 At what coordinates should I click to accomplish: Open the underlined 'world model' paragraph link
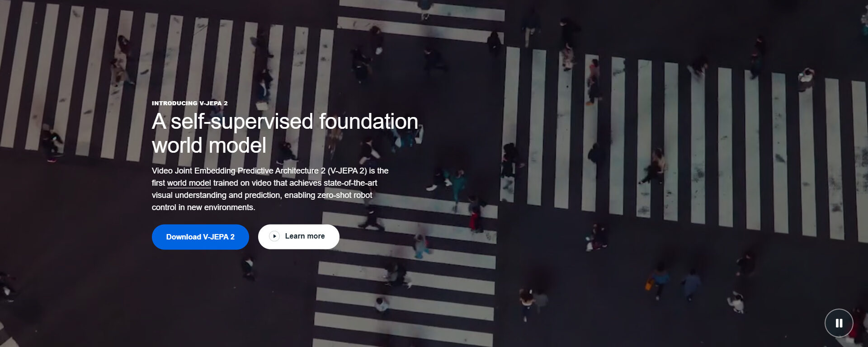[189, 183]
